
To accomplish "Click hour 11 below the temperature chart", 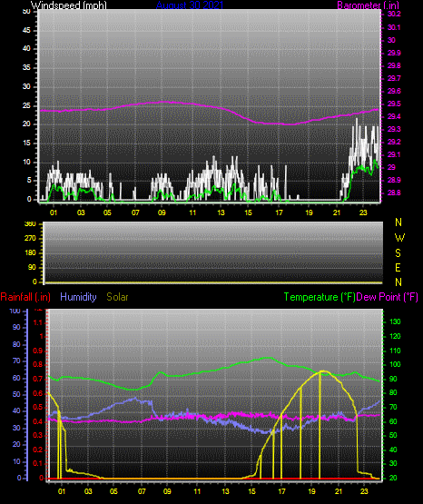I will coord(197,491).
